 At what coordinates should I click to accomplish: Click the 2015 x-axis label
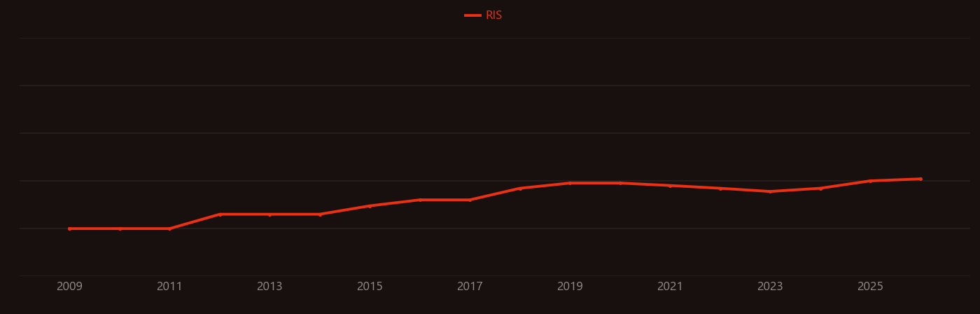coord(370,287)
